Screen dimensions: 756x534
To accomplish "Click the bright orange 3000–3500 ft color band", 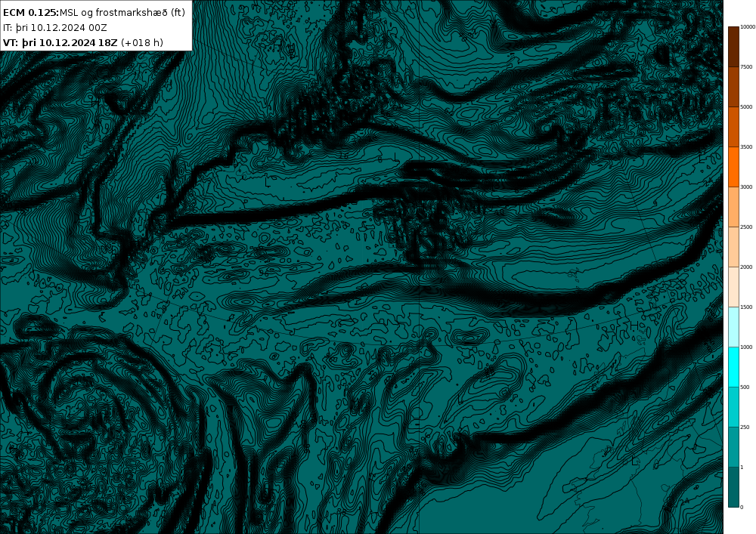I will coord(733,167).
